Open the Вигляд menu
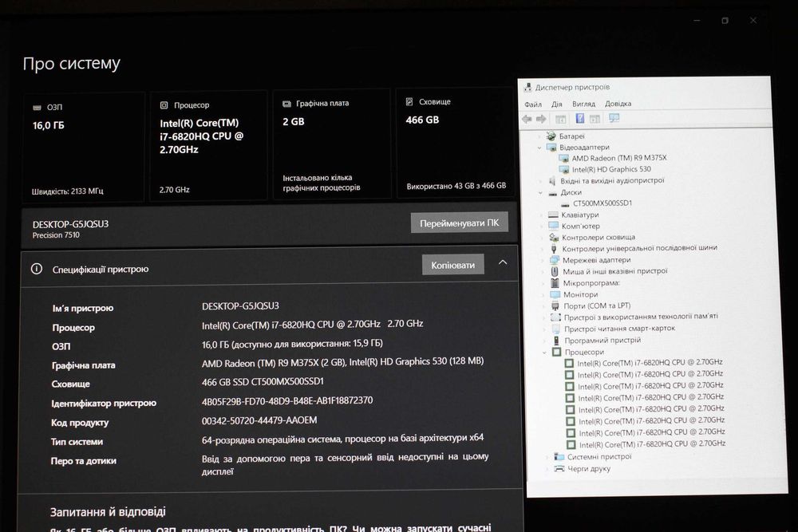 coord(583,104)
